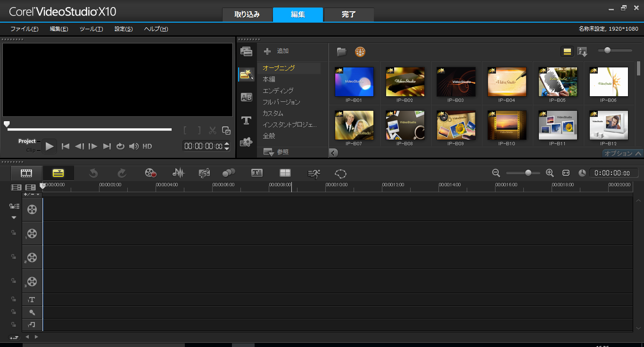Toggle Timeline view mode

point(58,173)
